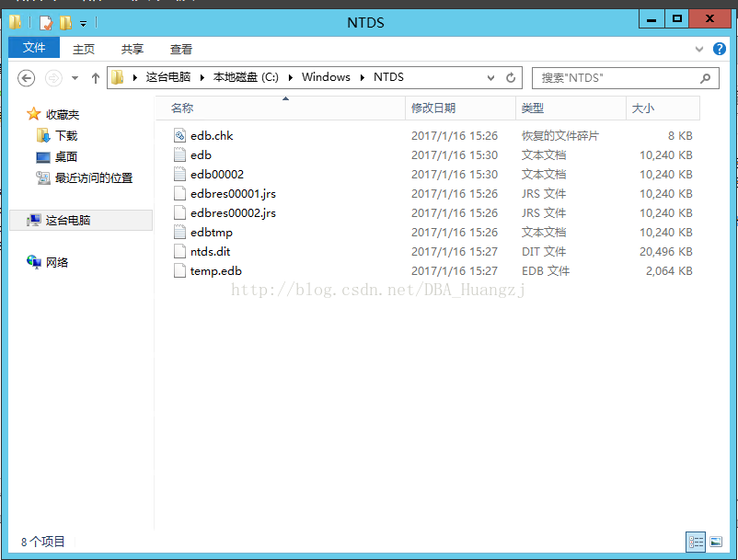Click the edbres00002.jrs file icon
This screenshot has height=560, width=738.
pyautogui.click(x=179, y=213)
